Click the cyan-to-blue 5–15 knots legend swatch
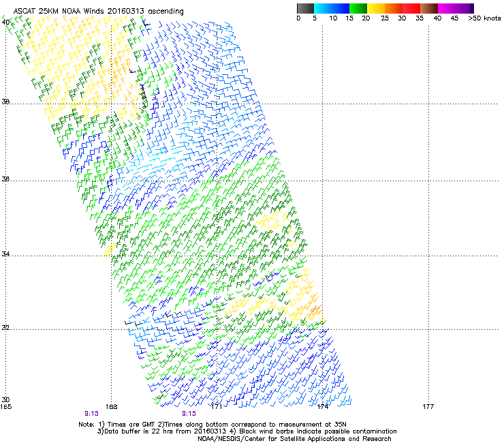Screen dimensions: 504x443 coord(332,8)
